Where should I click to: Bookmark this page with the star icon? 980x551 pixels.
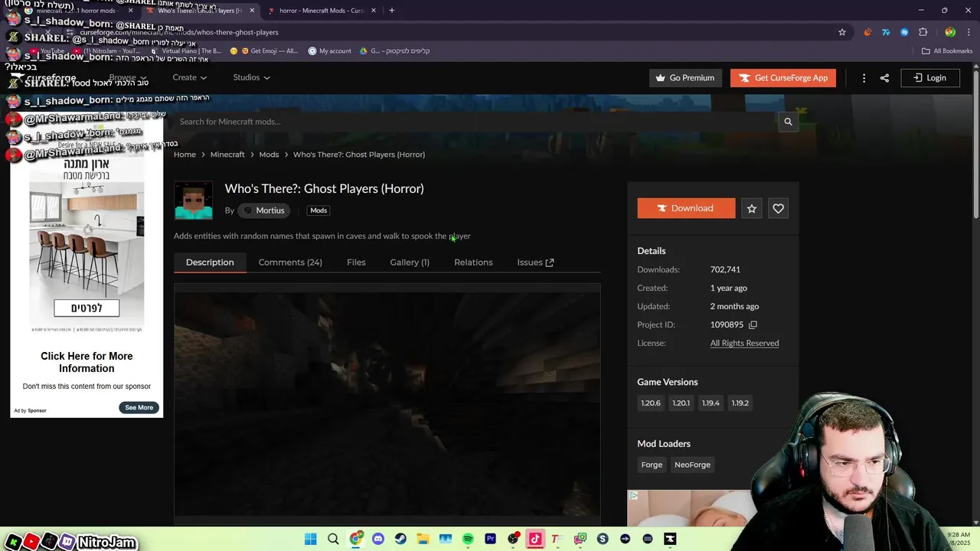click(x=842, y=32)
